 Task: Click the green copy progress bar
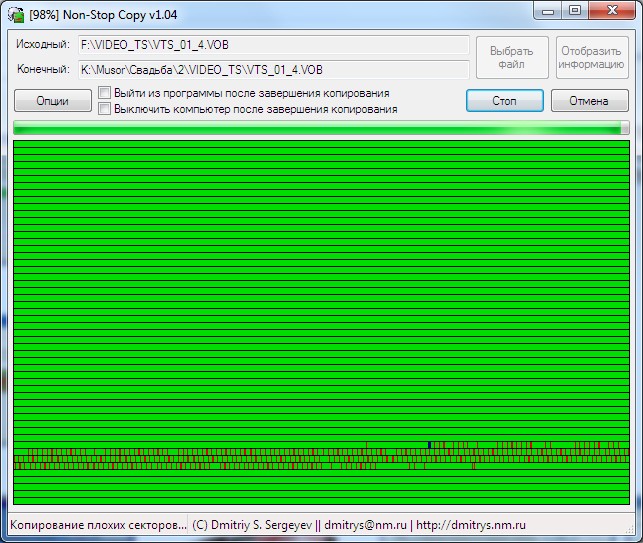click(321, 128)
